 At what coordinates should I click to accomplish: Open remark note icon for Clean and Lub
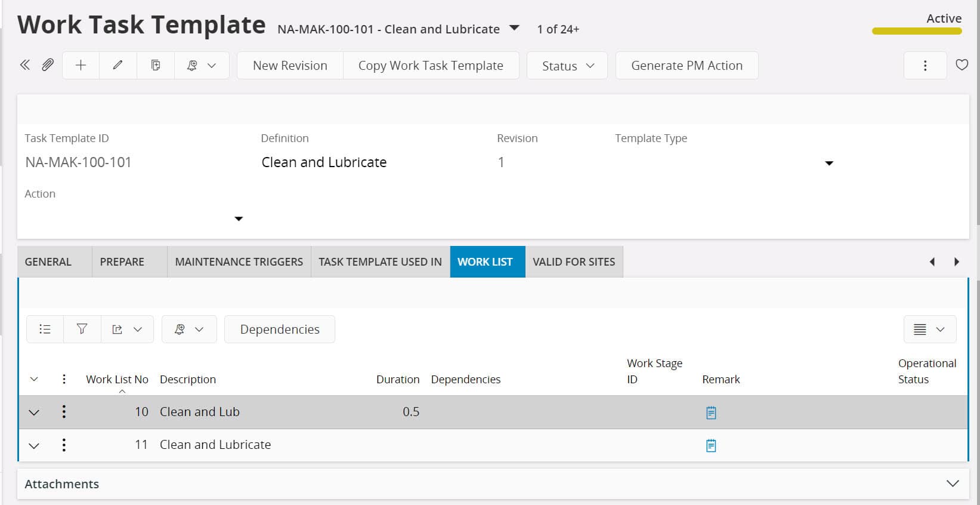(710, 412)
